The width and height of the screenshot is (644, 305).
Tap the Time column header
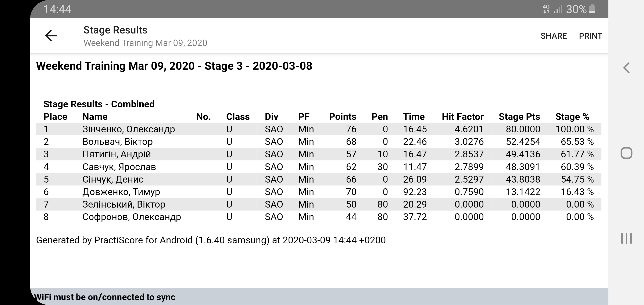414,117
